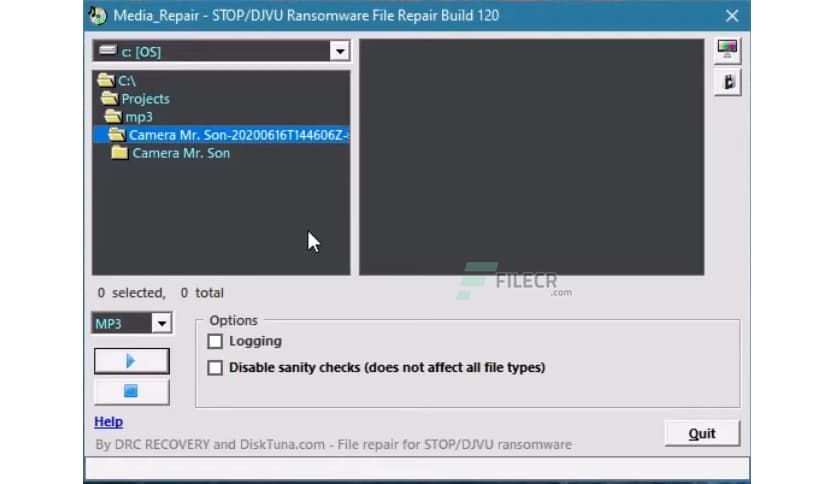The height and width of the screenshot is (484, 836).
Task: Open the Help link
Action: [x=109, y=422]
